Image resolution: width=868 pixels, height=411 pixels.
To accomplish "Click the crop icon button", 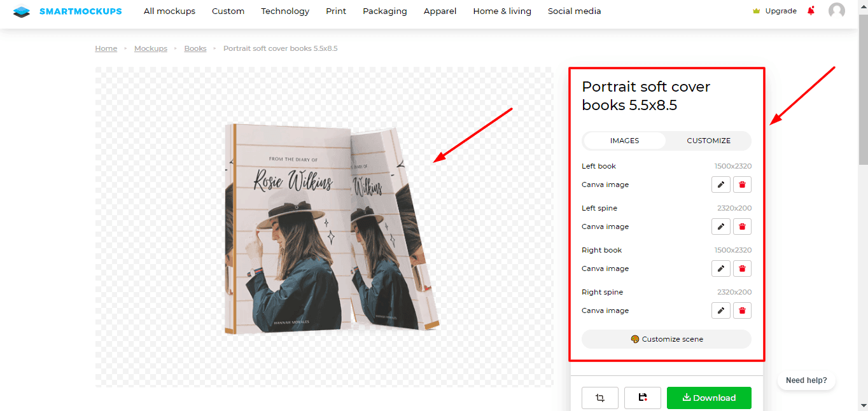I will 599,398.
